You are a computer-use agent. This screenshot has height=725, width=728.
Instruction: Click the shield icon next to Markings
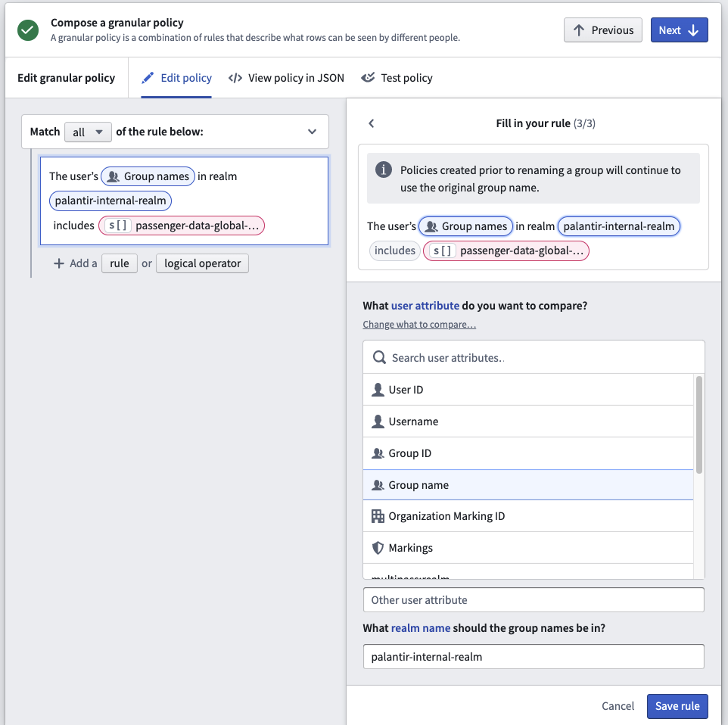click(x=378, y=548)
